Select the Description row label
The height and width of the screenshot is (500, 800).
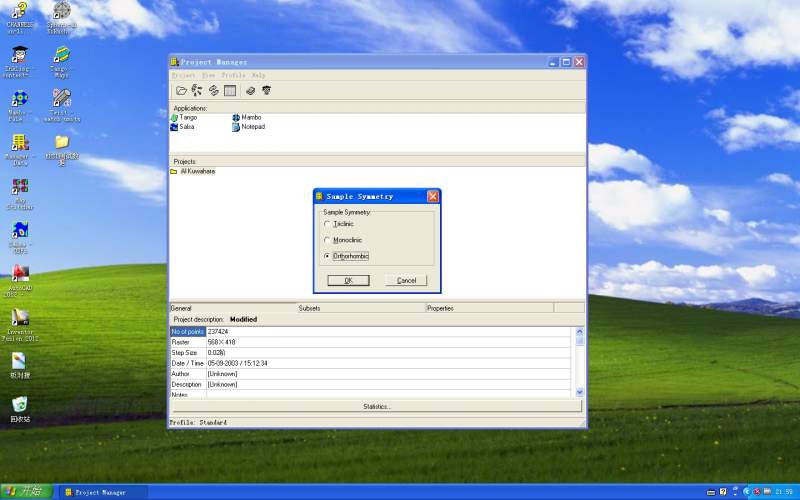click(x=188, y=385)
